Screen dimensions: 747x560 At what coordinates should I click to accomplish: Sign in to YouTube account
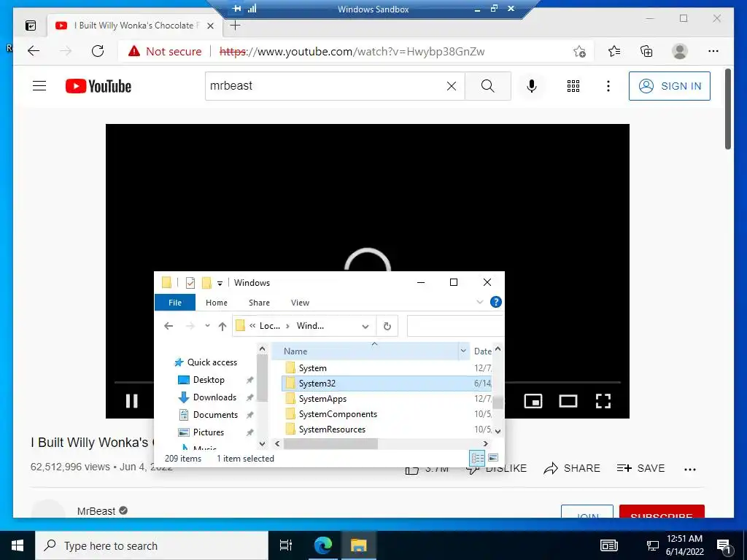pyautogui.click(x=670, y=86)
